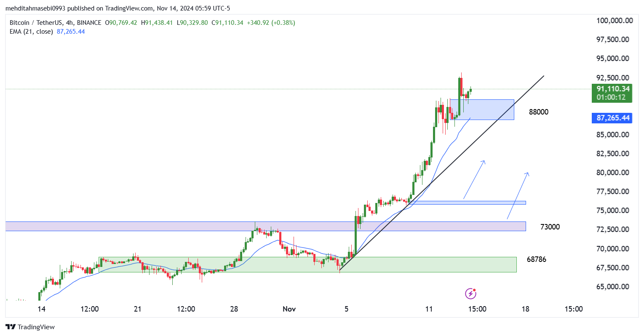This screenshot has width=644, height=336.
Task: Click the EMA value 87,265.44 in legend
Action: 71,32
